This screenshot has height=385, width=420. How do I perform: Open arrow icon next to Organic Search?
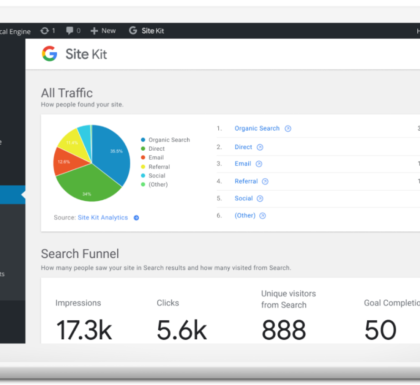288,129
